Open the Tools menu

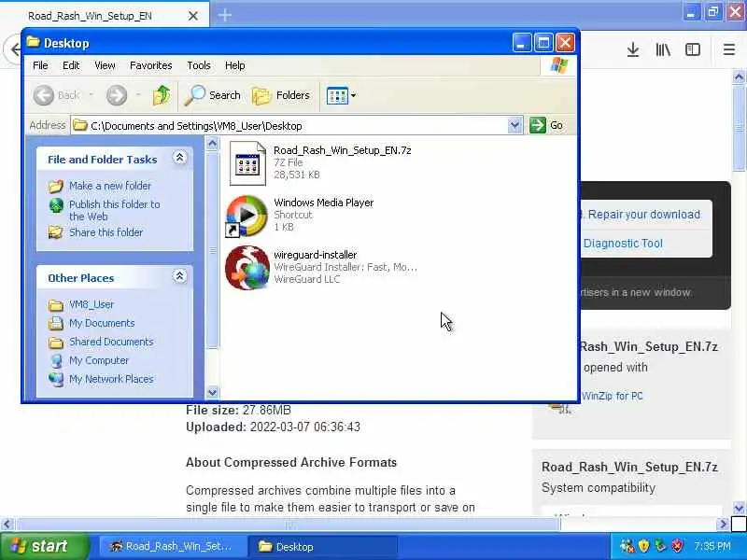click(199, 65)
